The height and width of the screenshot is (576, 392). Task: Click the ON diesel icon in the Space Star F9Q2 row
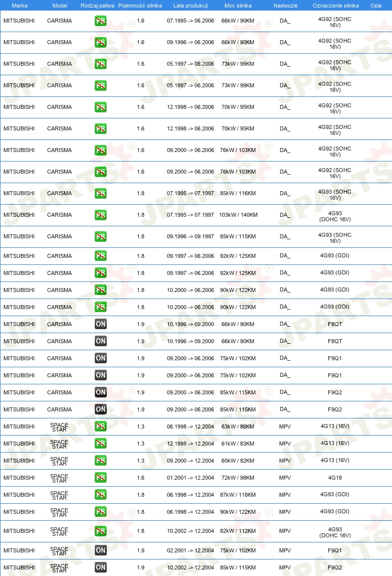coord(101,567)
